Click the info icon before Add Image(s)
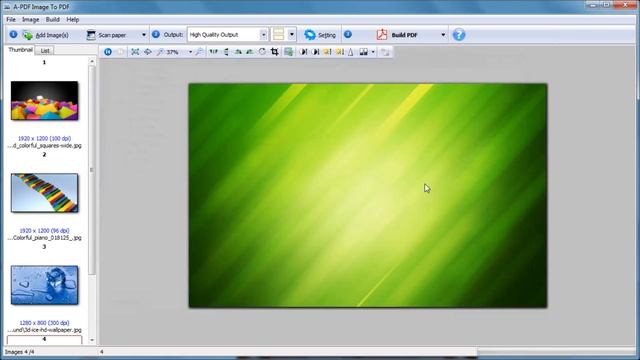 point(13,35)
